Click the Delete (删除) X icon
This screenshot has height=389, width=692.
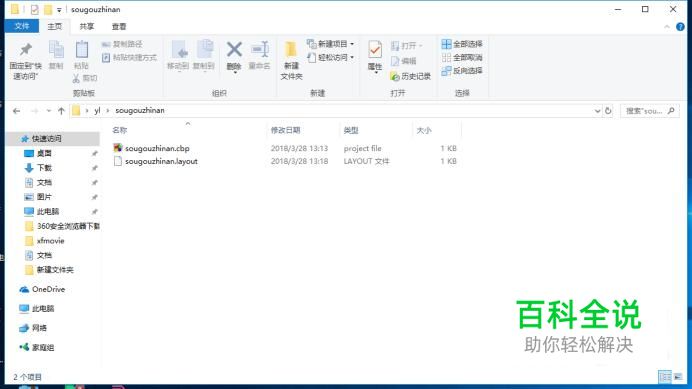234,49
